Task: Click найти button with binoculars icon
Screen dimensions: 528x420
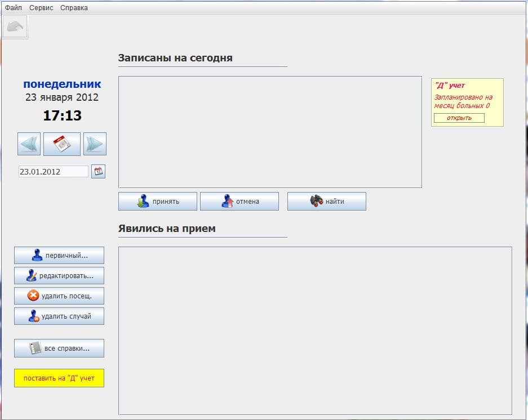Action: click(327, 201)
